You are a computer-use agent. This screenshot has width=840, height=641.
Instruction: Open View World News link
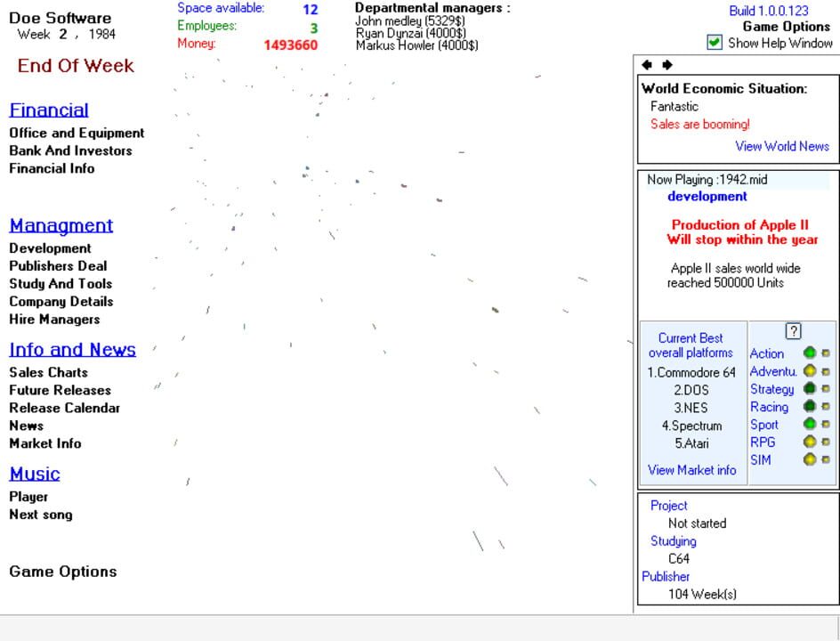(781, 146)
